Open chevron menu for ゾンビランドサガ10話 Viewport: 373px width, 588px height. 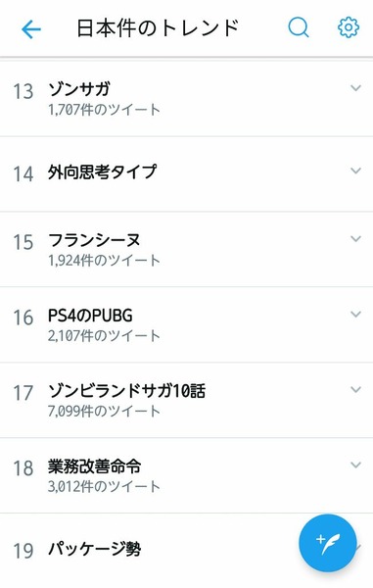355,390
